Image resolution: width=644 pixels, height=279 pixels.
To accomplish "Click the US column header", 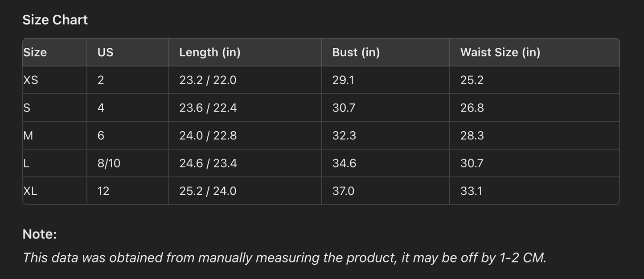I will pos(105,52).
